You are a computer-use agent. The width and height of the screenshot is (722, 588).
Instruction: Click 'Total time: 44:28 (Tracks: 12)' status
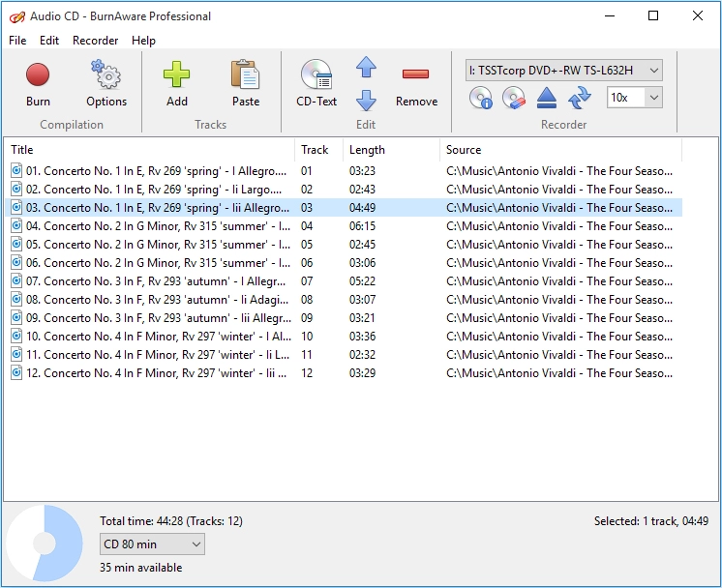point(171,521)
